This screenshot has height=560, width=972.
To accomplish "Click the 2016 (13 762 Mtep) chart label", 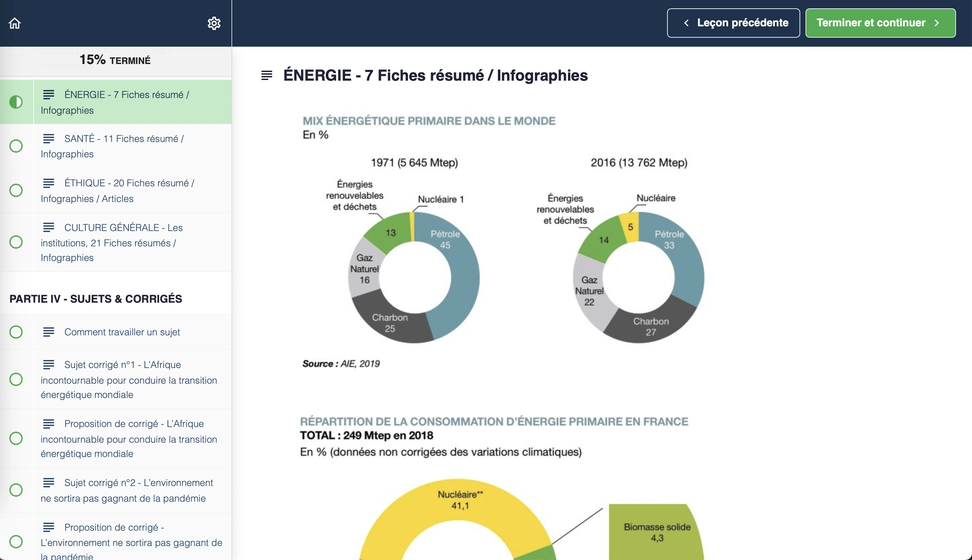I will click(639, 163).
